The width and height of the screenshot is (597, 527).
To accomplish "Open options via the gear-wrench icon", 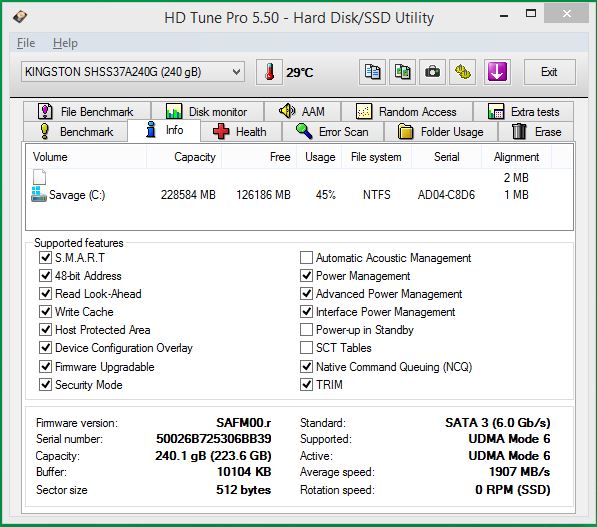I will (463, 72).
